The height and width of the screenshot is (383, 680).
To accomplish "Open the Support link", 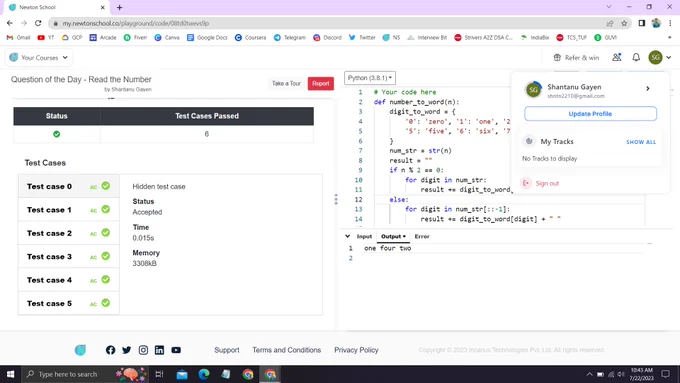I will point(227,350).
